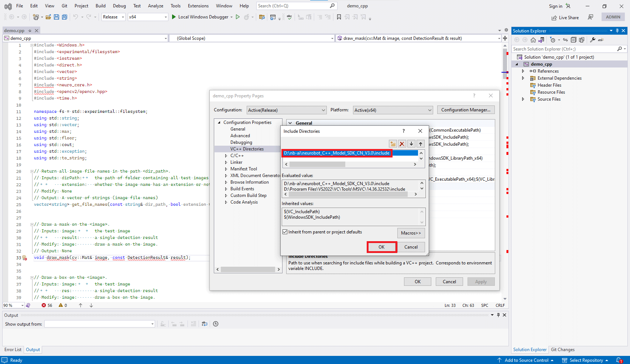Toggle word wrap in Output panel

[205, 324]
